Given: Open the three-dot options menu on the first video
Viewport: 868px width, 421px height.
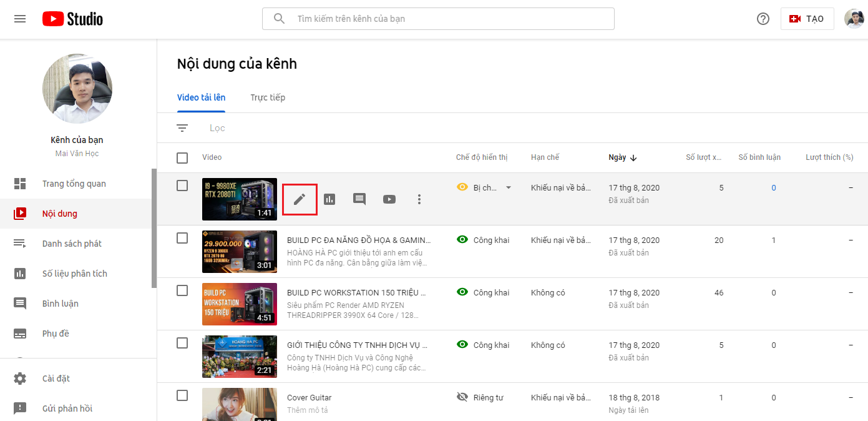Looking at the screenshot, I should pos(419,199).
